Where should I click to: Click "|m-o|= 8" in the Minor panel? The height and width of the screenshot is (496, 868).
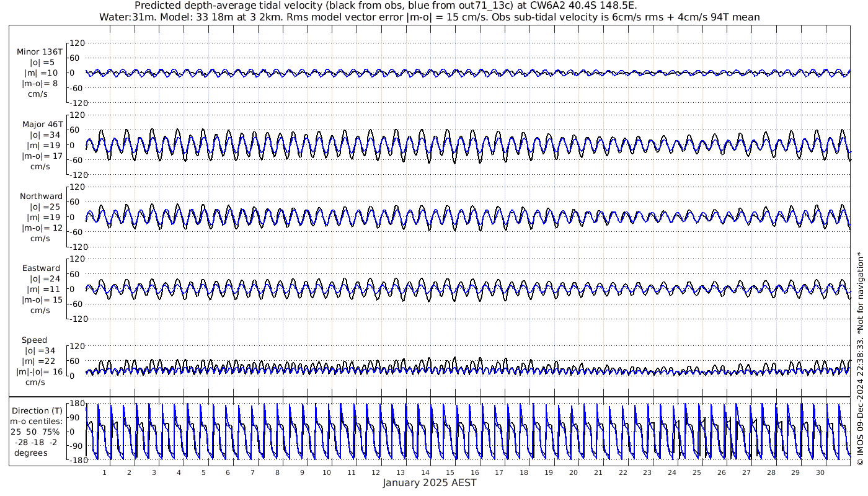click(x=40, y=84)
